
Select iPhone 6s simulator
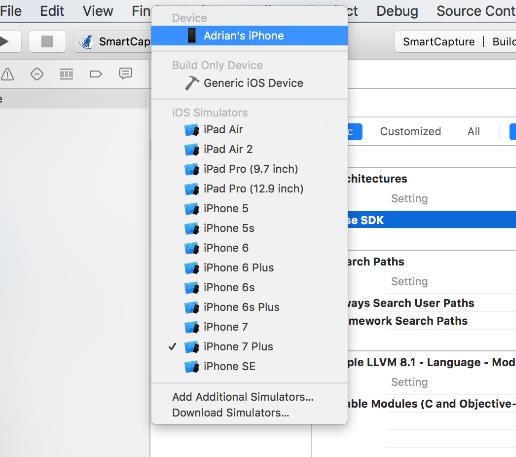tap(249, 287)
